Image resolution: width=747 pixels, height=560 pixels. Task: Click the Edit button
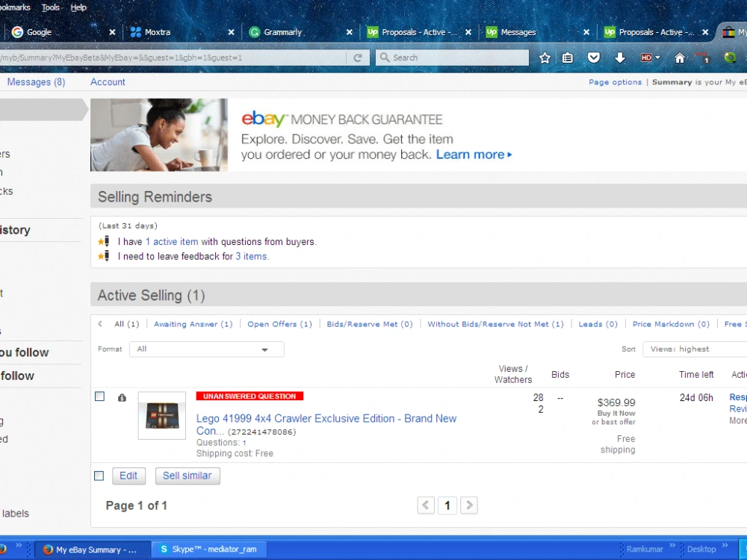128,476
